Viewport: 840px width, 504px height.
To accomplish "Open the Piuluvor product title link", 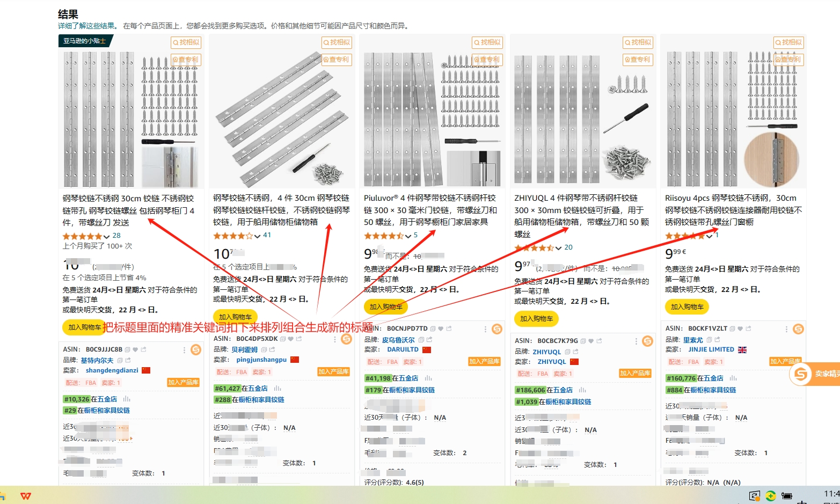I will coord(431,210).
